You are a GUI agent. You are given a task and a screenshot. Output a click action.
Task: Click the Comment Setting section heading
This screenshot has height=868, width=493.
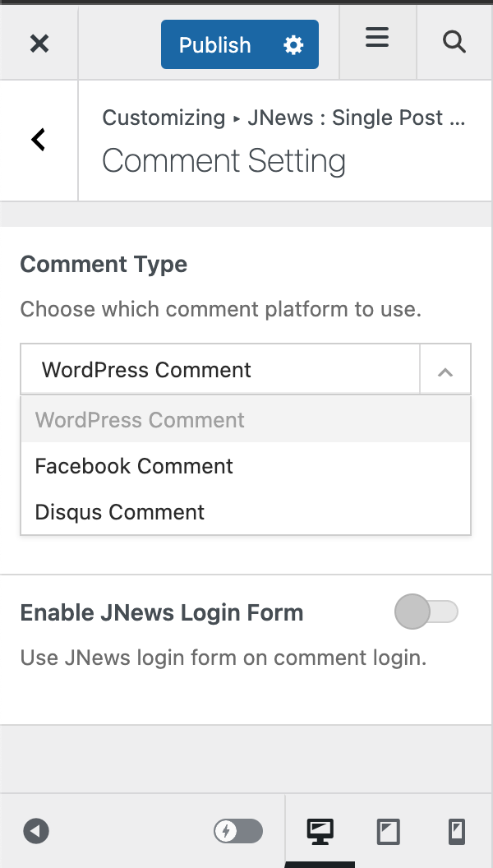[x=223, y=160]
